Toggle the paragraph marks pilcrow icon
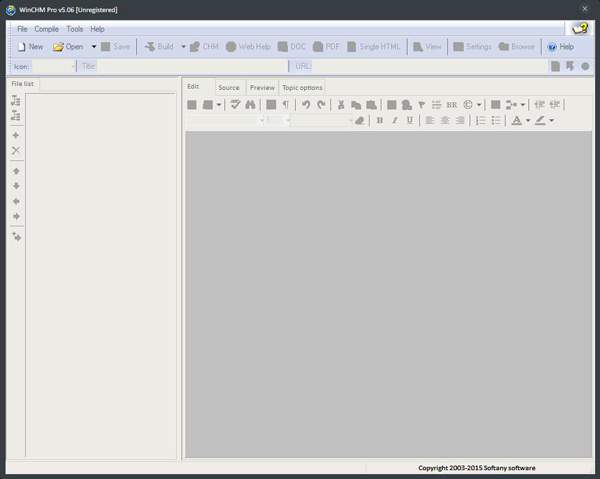Screen dimensions: 600x479 (286, 105)
